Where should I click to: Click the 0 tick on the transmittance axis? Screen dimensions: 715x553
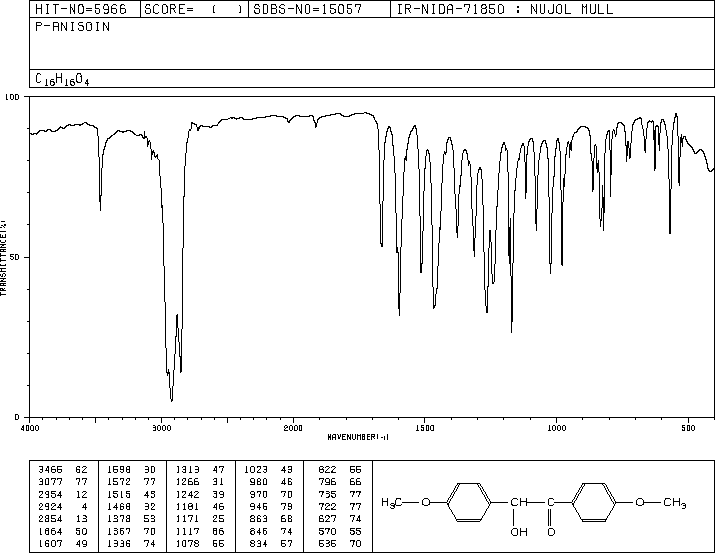pyautogui.click(x=17, y=417)
